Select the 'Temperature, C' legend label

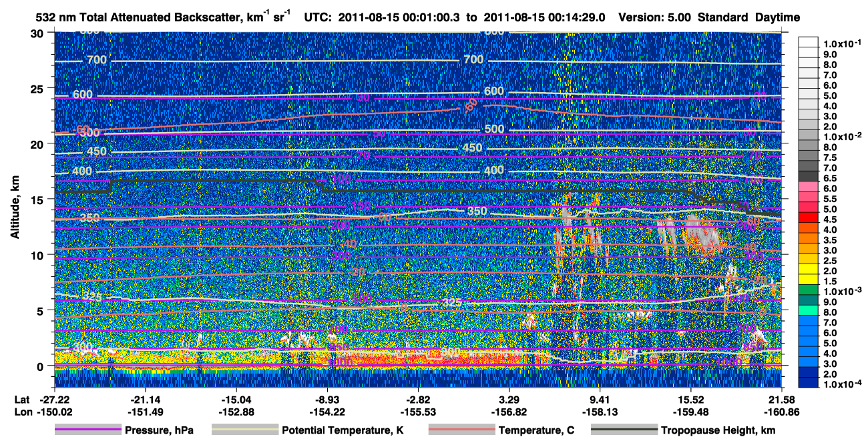click(x=536, y=431)
